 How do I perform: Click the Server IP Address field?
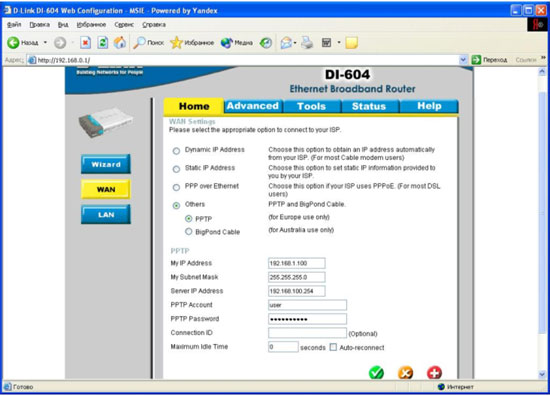click(297, 291)
